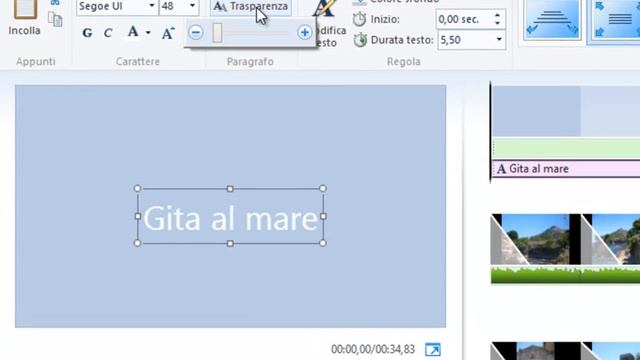Viewport: 640px width, 360px height.
Task: Expand the font color dropdown arrow
Action: pos(148,33)
